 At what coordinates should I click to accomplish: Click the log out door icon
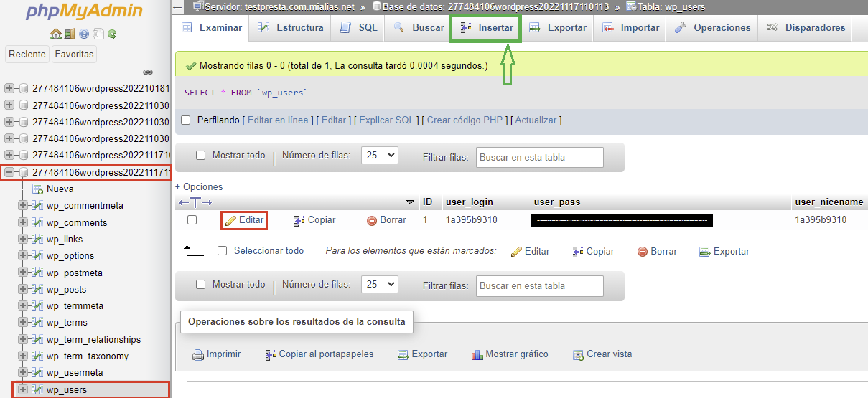[70, 34]
